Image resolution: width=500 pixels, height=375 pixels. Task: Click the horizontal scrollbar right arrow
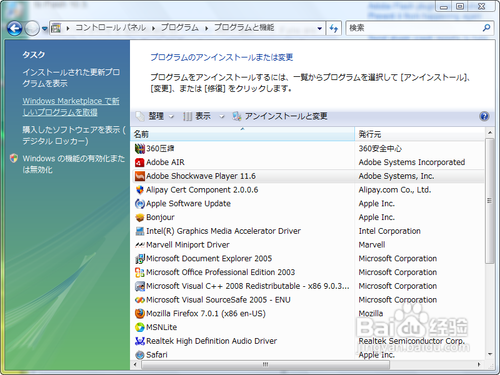coord(479,364)
